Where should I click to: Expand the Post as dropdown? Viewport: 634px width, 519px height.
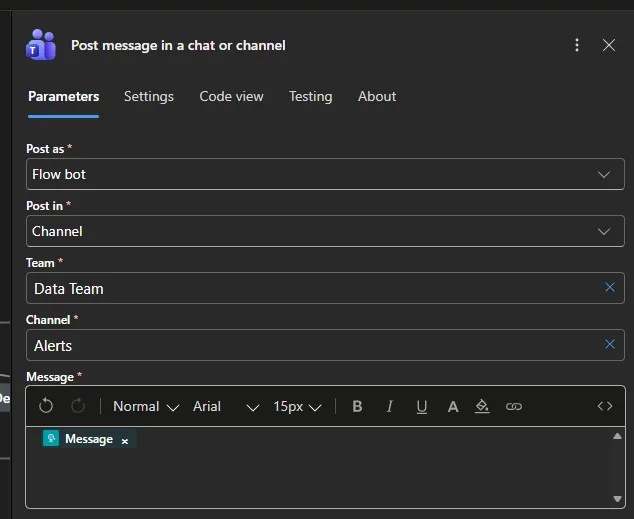(603, 174)
